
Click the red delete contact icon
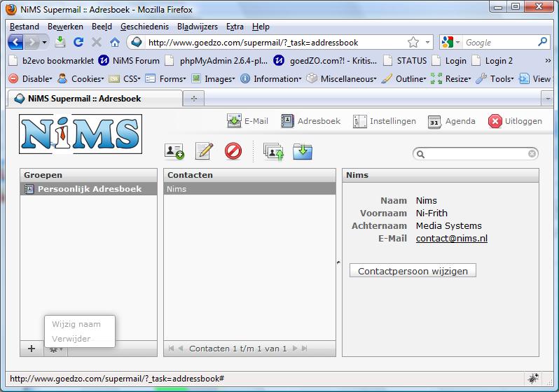pos(233,150)
